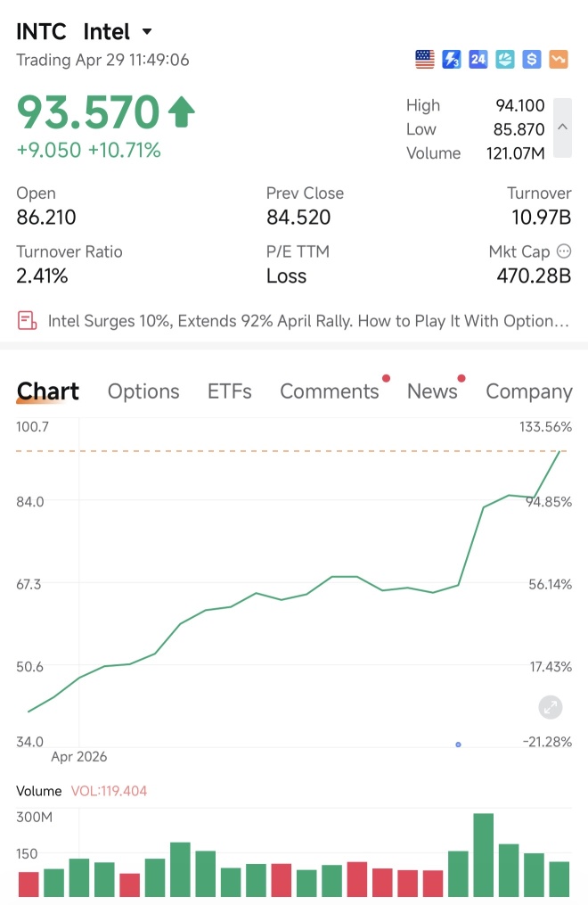Tap the 24-hour trading icon
Image resolution: width=588 pixels, height=905 pixels.
coord(478,60)
